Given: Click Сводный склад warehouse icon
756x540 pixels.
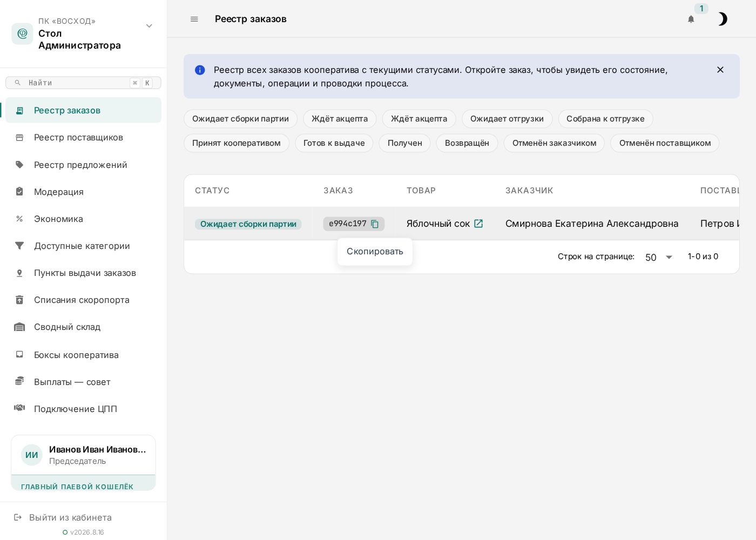Looking at the screenshot, I should pos(19,327).
